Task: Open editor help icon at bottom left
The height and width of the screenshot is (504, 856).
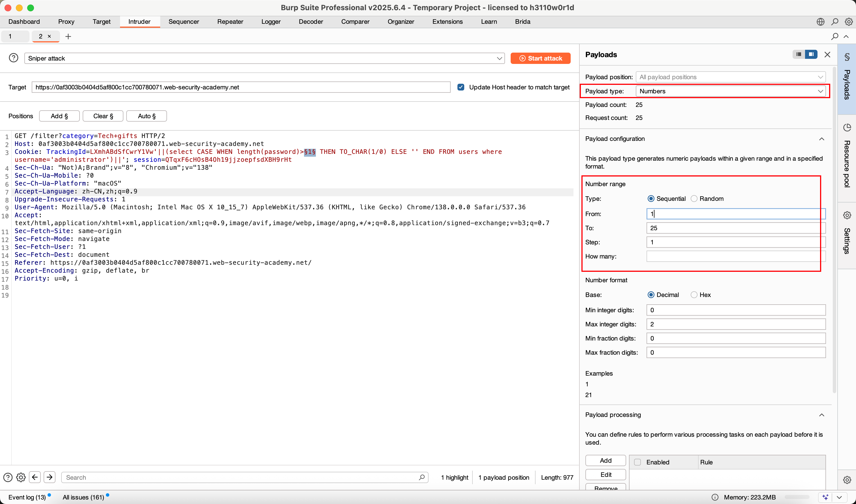Action: [x=8, y=477]
